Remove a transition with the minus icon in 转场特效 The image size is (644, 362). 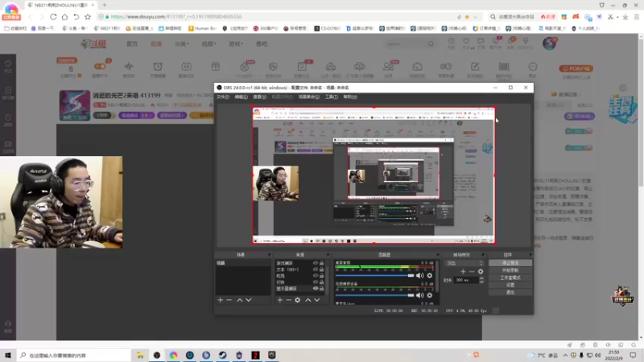(x=472, y=271)
